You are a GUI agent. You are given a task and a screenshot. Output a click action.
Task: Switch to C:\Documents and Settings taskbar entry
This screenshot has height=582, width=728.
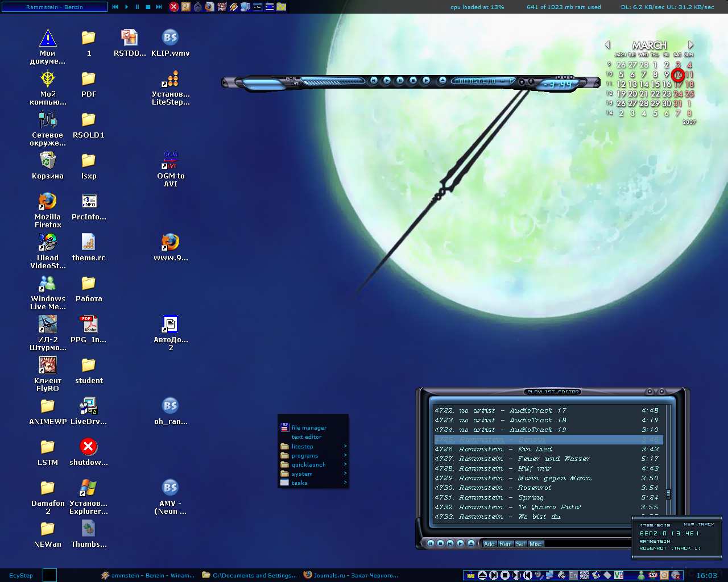pos(250,575)
